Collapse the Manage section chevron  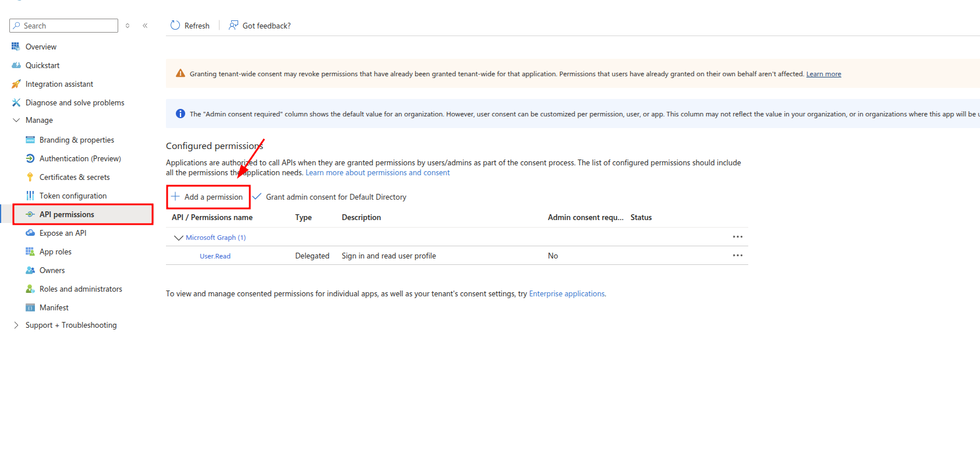pos(16,120)
